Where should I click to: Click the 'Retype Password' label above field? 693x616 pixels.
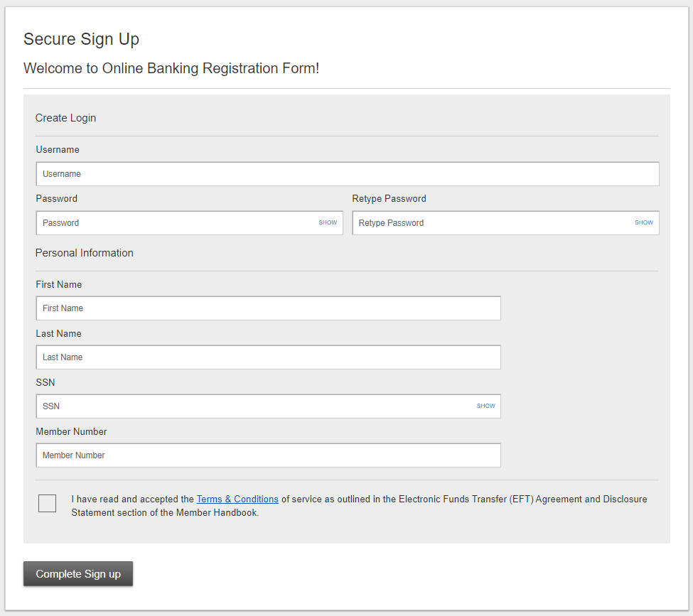pyautogui.click(x=389, y=198)
